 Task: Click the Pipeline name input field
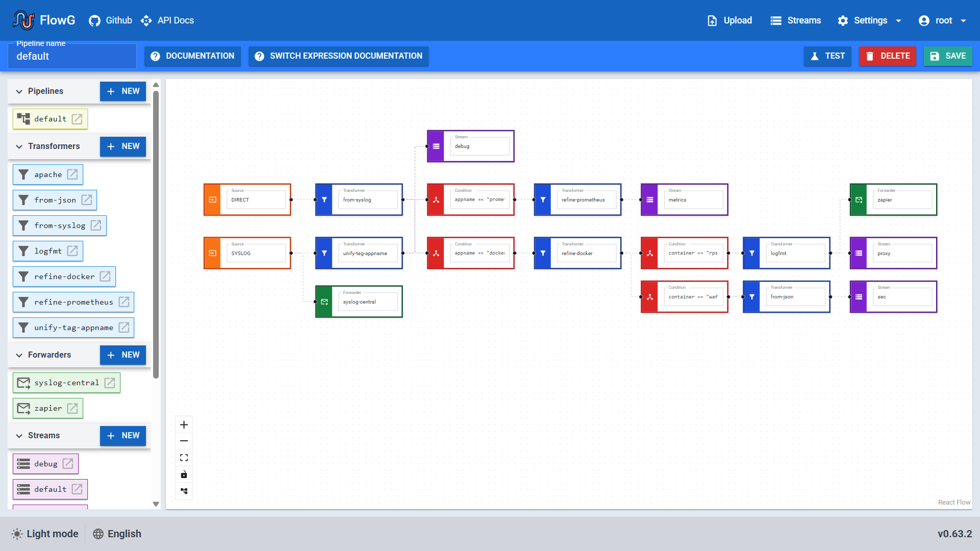72,56
